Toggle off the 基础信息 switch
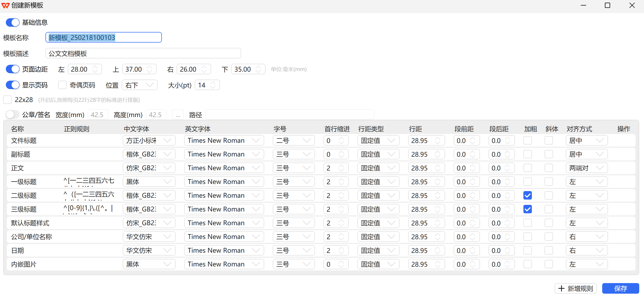Screen dimensions: 644x300 [x=12, y=22]
